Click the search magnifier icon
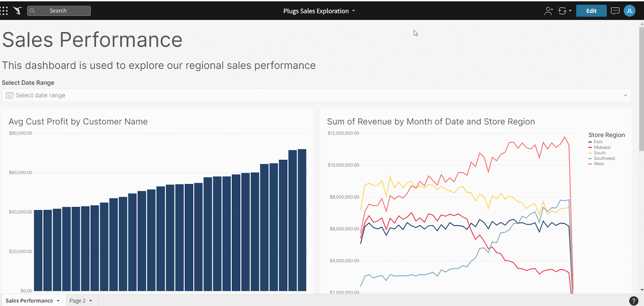644x306 pixels. click(x=33, y=11)
